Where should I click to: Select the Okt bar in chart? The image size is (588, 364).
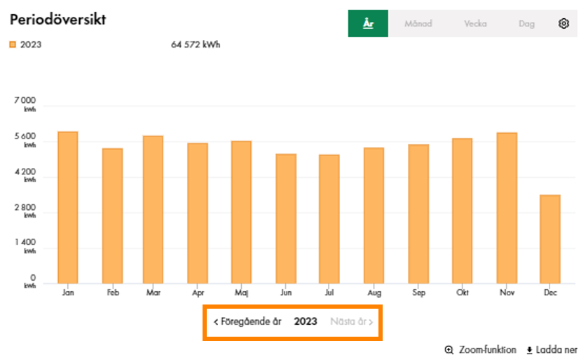(463, 211)
